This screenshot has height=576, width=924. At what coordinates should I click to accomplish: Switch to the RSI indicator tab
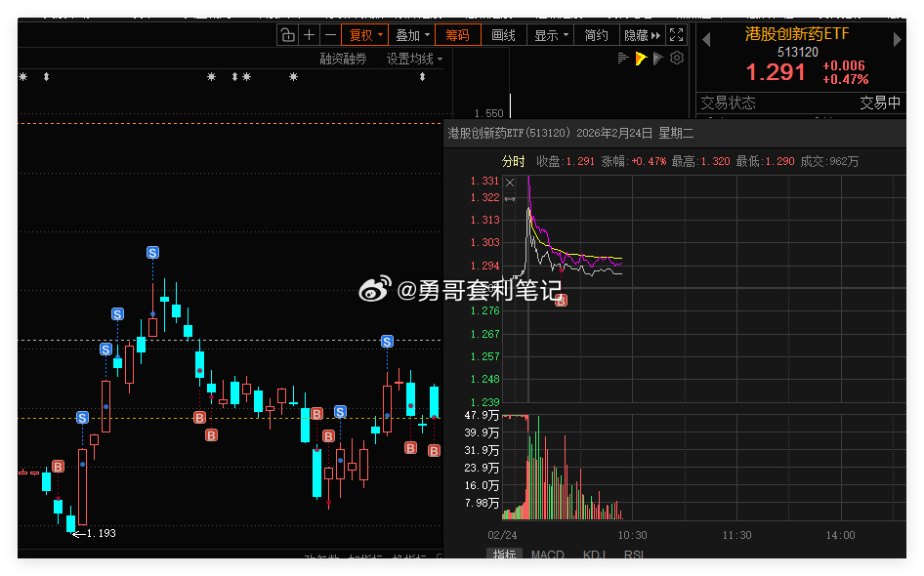pos(633,555)
